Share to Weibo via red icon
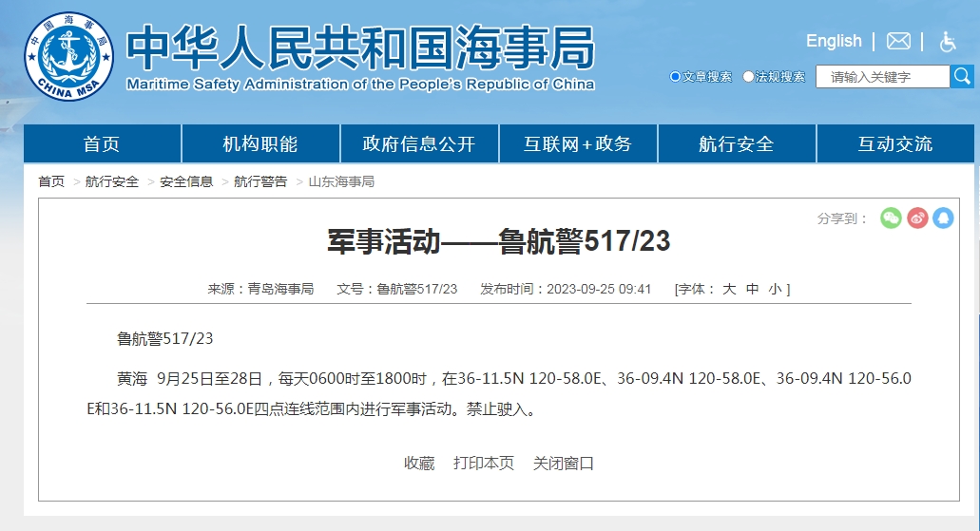 click(917, 218)
